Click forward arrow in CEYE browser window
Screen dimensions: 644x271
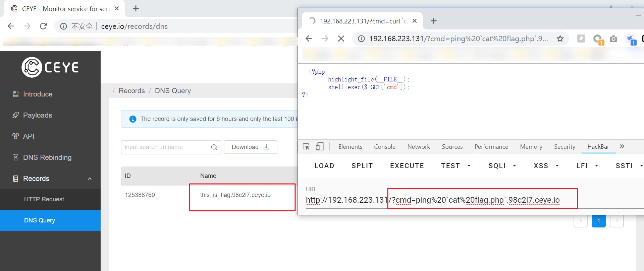pos(27,26)
